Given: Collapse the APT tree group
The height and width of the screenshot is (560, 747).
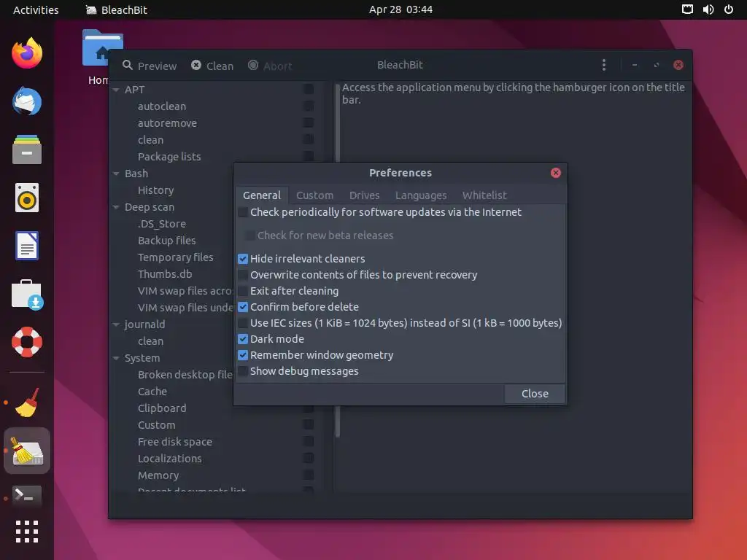Looking at the screenshot, I should tap(116, 90).
